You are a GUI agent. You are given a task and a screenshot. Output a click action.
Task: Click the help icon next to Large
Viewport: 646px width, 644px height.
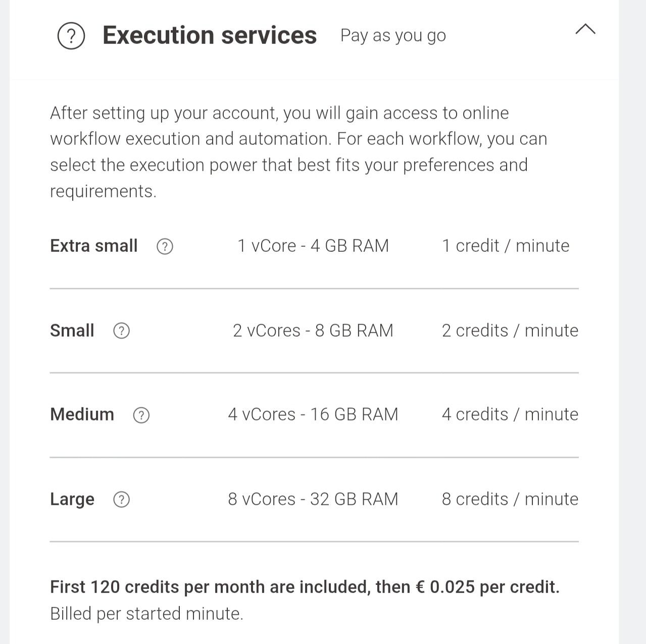point(121,500)
